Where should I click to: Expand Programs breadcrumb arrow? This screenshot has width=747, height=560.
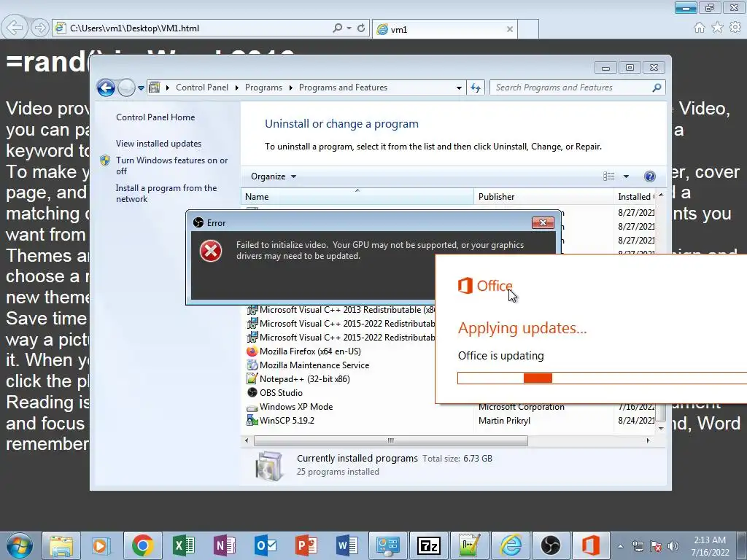290,87
